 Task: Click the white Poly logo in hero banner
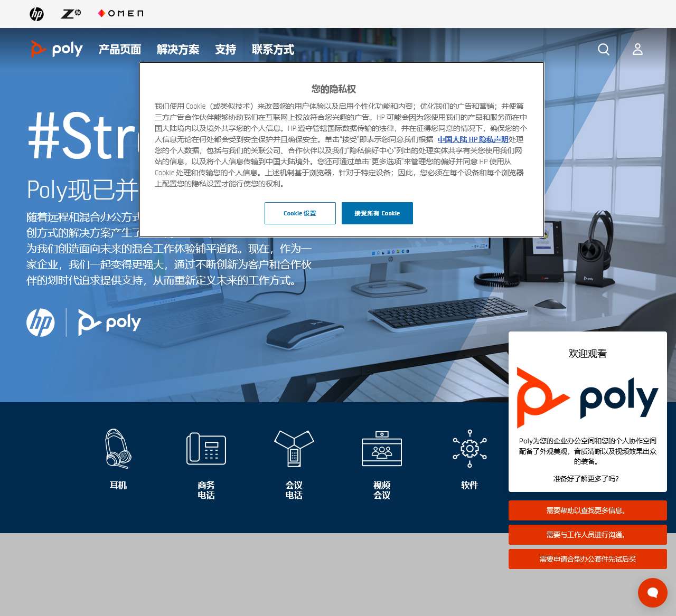(109, 323)
